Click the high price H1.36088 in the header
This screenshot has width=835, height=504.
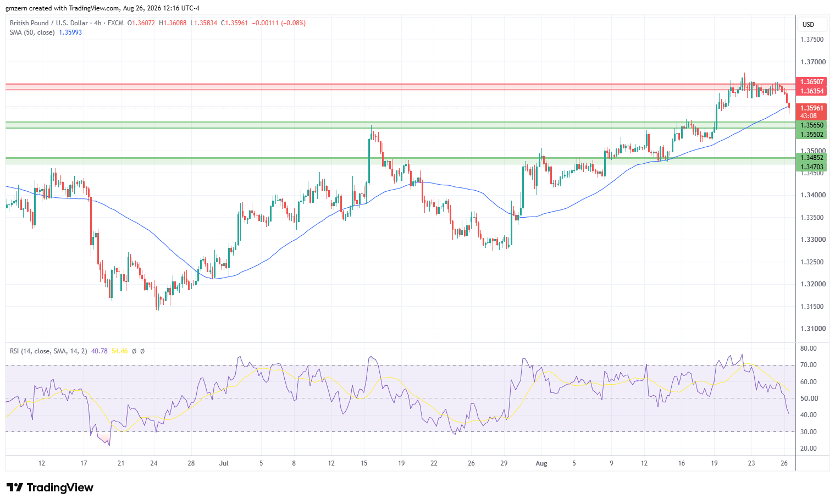point(173,23)
